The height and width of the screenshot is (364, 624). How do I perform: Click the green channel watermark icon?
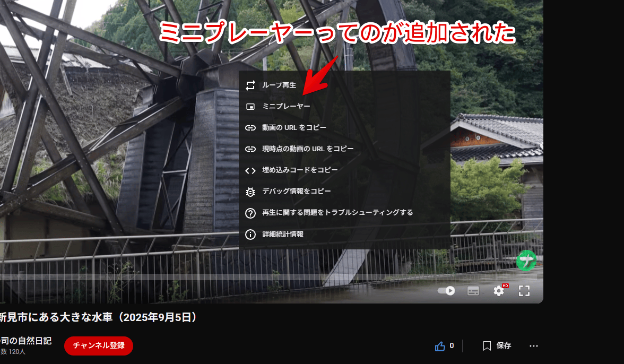pos(526,261)
